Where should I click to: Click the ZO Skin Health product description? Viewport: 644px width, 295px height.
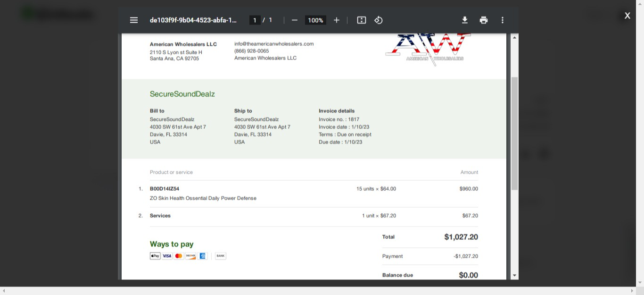point(203,198)
